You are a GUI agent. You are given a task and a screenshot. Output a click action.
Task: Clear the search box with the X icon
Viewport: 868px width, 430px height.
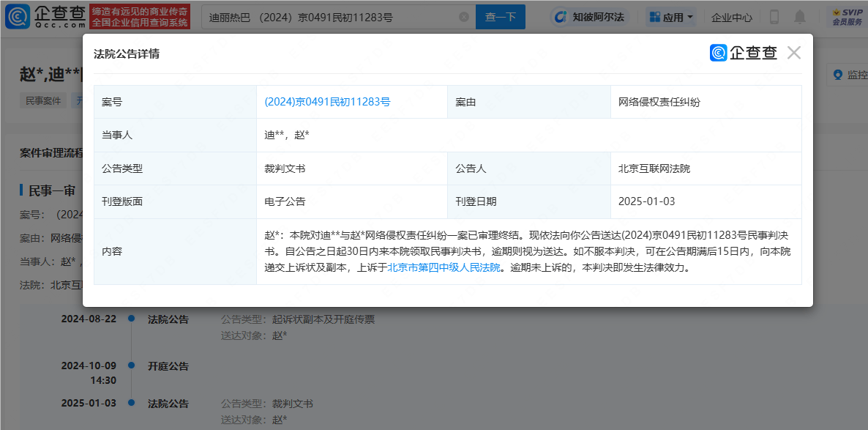tap(464, 17)
